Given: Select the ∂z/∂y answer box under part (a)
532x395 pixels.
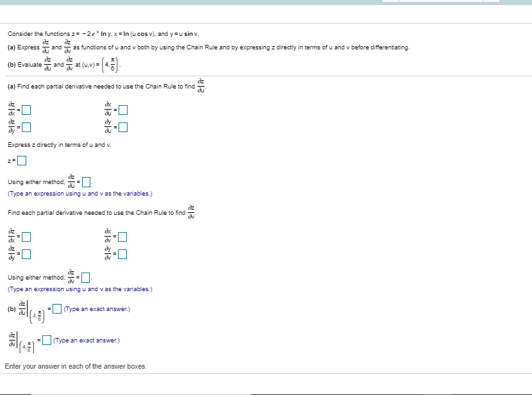Looking at the screenshot, I should (26, 128).
